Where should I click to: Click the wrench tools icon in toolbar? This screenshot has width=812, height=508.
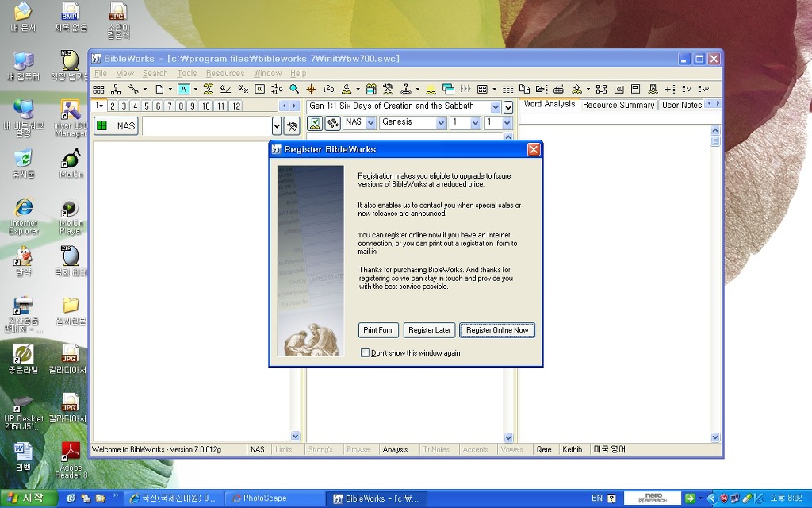click(133, 89)
